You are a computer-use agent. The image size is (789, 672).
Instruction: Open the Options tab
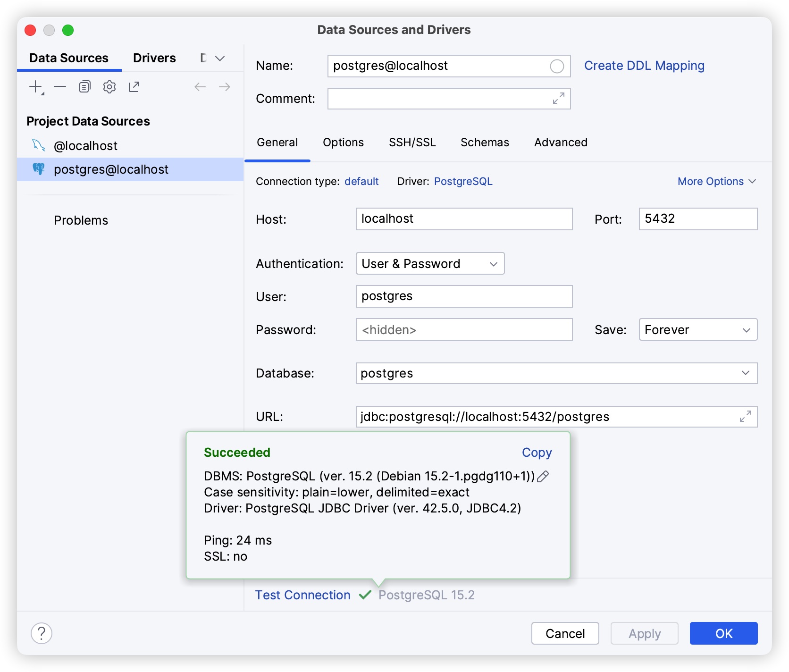point(343,143)
